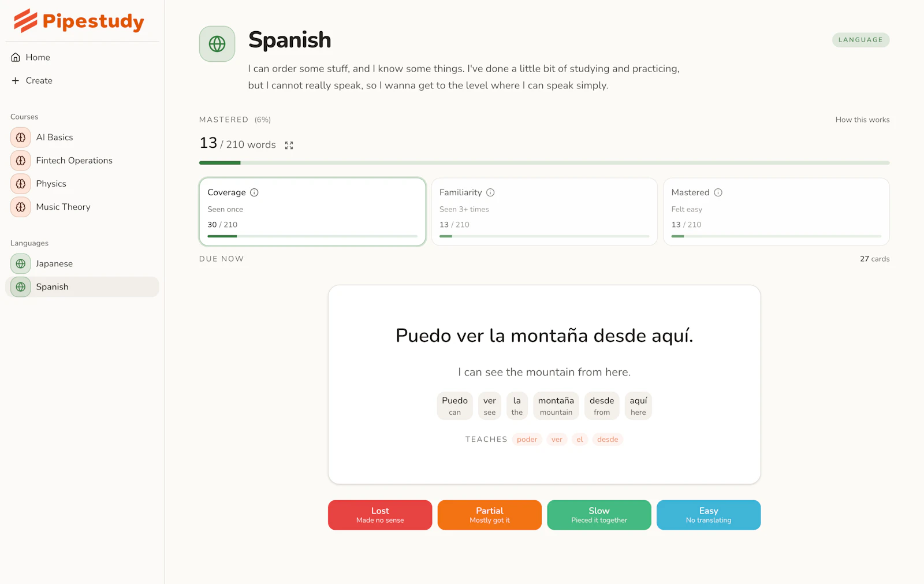
Task: Open the Physics course
Action: point(82,184)
